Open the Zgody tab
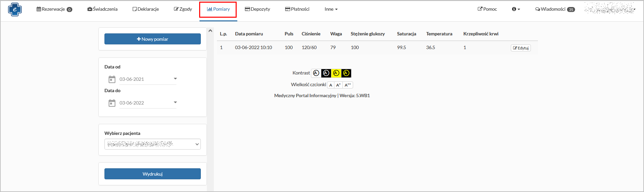 point(183,9)
